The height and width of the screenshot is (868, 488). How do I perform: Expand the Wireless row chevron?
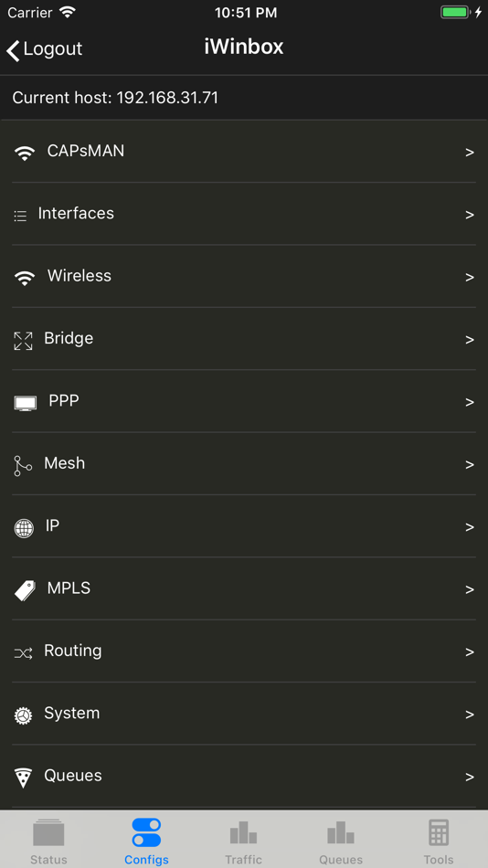point(470,278)
